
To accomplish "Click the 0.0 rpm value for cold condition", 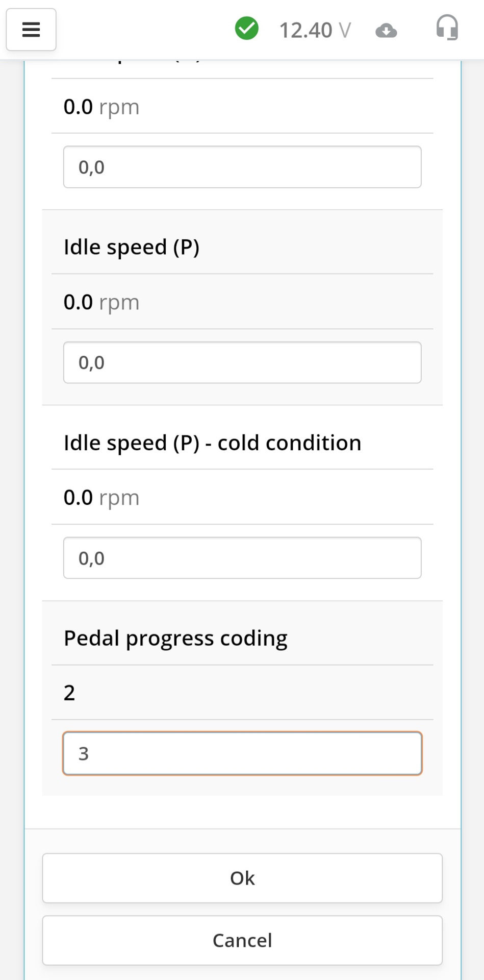I will (x=101, y=498).
